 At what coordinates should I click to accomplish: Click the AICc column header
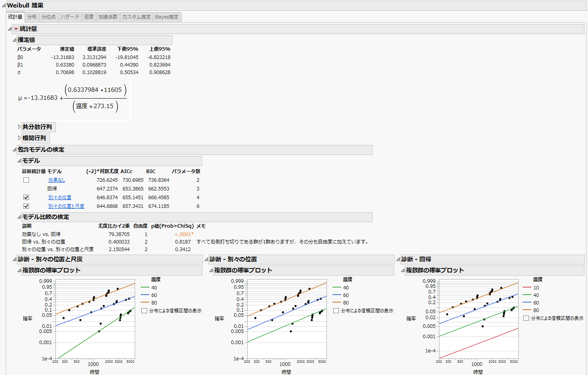pos(126,171)
